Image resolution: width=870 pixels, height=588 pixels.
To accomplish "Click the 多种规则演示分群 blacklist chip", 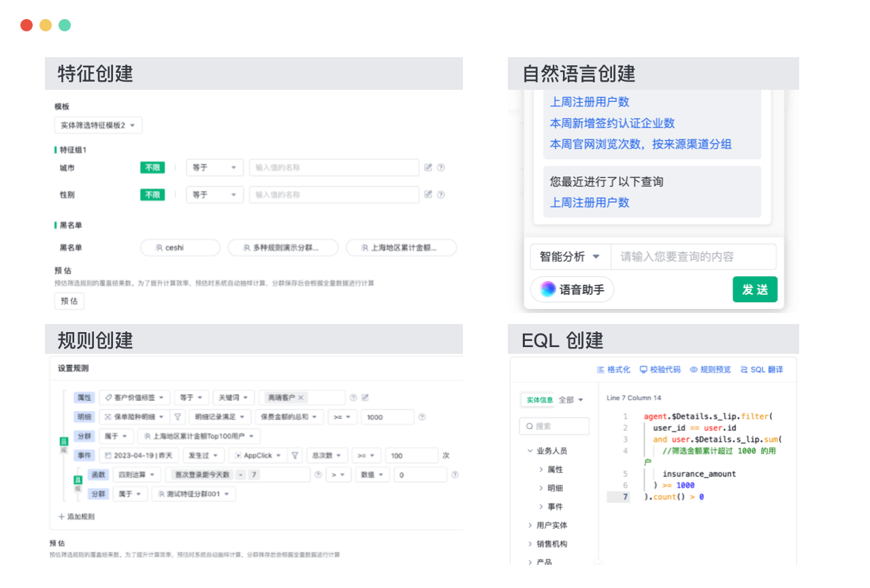I will (x=283, y=248).
